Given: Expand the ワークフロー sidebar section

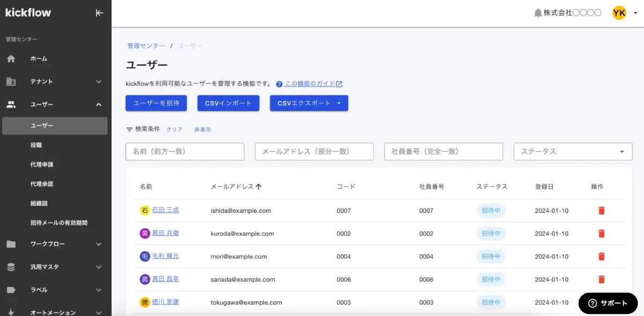Looking at the screenshot, I should pos(99,244).
